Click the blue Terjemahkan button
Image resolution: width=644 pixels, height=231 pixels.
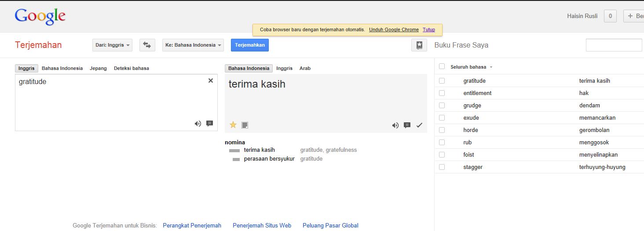point(250,45)
